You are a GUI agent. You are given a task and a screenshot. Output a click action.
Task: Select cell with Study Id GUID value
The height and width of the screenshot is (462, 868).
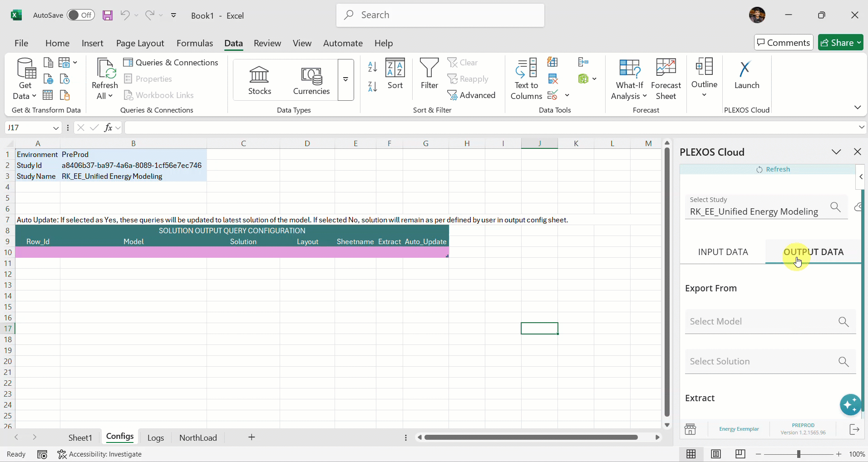tap(133, 165)
